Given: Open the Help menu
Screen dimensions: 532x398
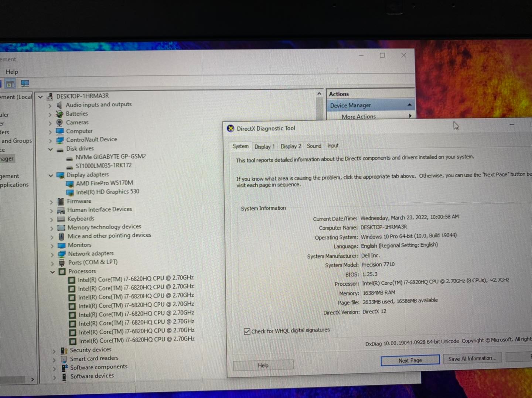Looking at the screenshot, I should [x=12, y=72].
